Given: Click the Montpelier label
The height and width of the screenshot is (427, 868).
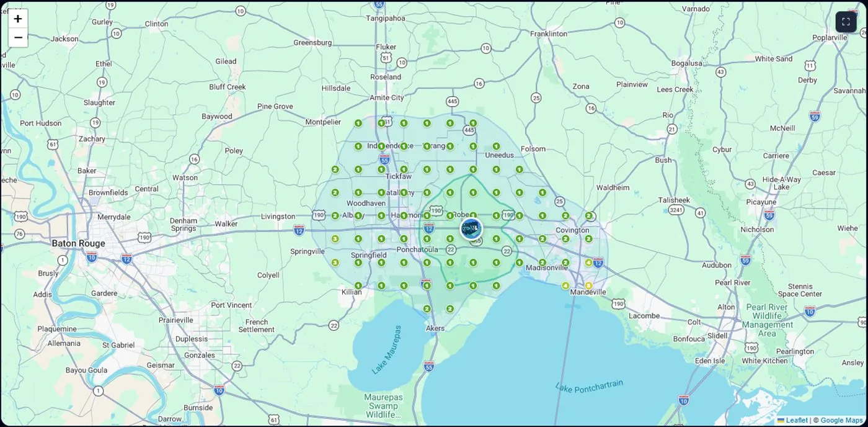Looking at the screenshot, I should tap(323, 122).
